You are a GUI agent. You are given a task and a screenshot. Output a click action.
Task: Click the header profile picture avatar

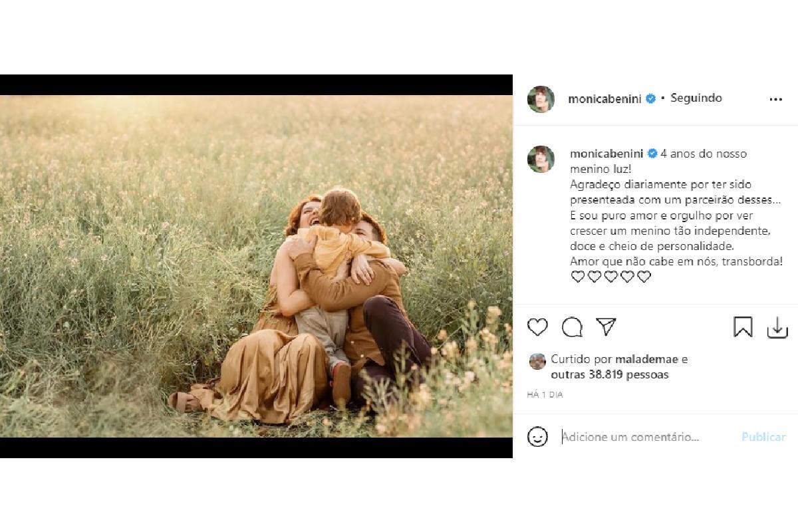pyautogui.click(x=541, y=99)
